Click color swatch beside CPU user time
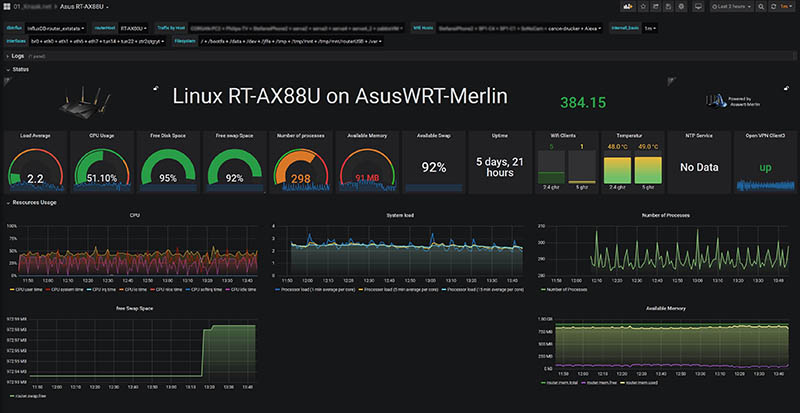 pos(12,289)
